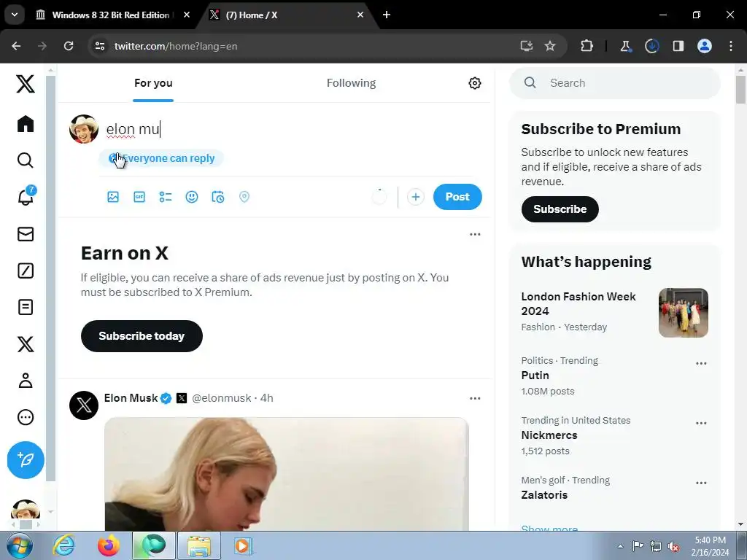This screenshot has height=560, width=747.
Task: Open Profile person icon in sidebar
Action: [x=26, y=381]
